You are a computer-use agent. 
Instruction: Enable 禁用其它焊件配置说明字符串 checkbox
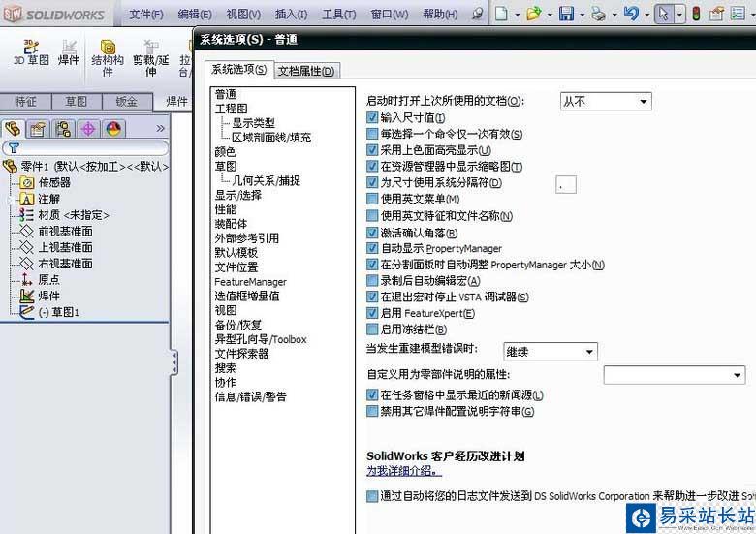[372, 411]
